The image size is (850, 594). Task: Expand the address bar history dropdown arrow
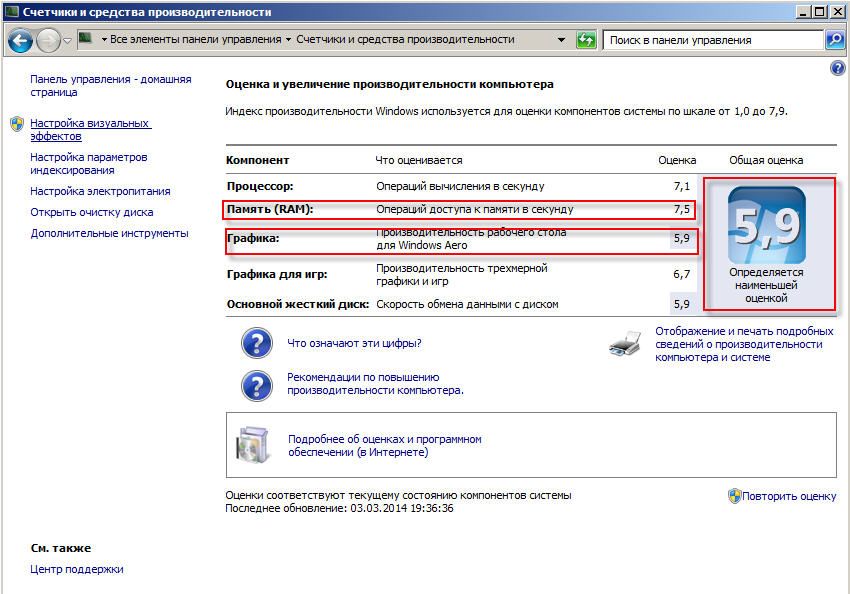[x=562, y=40]
